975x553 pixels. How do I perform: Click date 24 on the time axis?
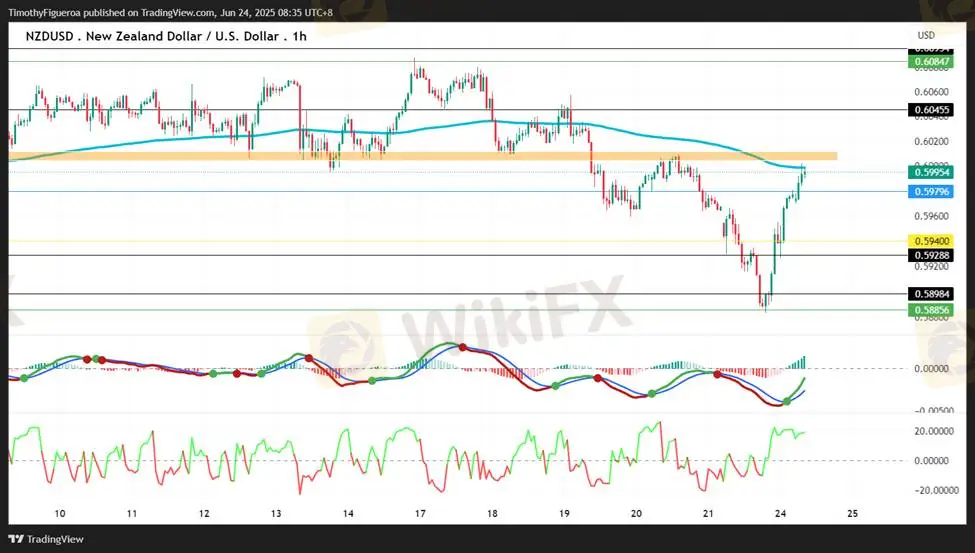780,513
